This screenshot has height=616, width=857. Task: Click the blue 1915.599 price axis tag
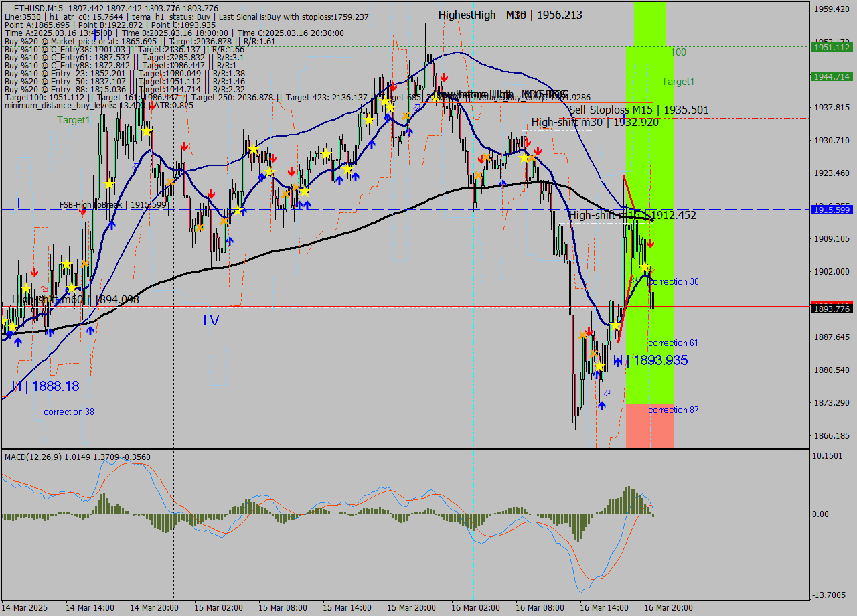coord(830,210)
